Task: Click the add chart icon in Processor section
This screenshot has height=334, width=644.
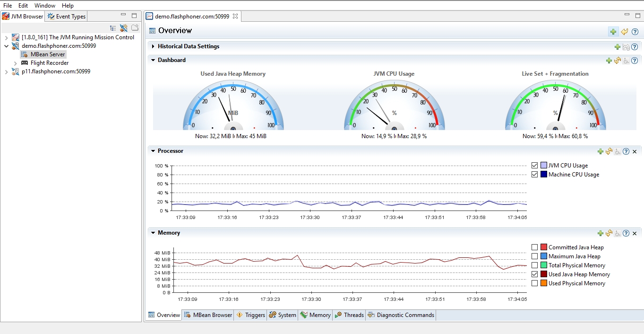Action: point(600,151)
